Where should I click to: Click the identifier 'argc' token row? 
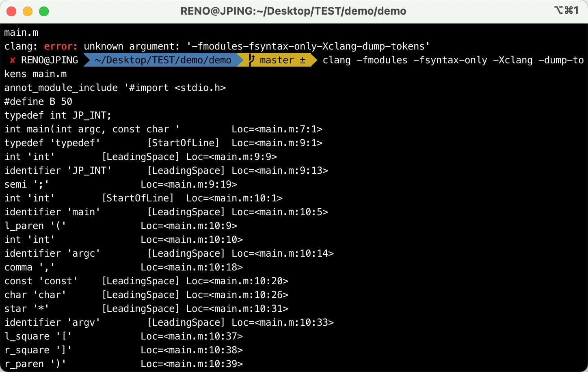point(169,253)
